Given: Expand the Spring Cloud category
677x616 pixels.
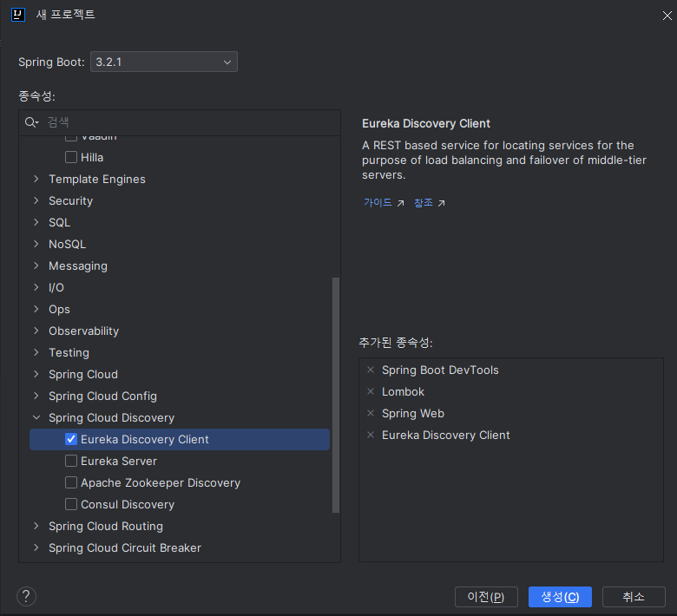Looking at the screenshot, I should 36,374.
